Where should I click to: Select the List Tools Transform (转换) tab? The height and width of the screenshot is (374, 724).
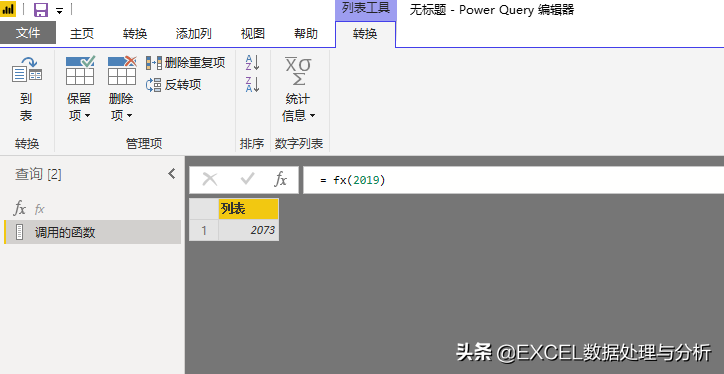[365, 34]
